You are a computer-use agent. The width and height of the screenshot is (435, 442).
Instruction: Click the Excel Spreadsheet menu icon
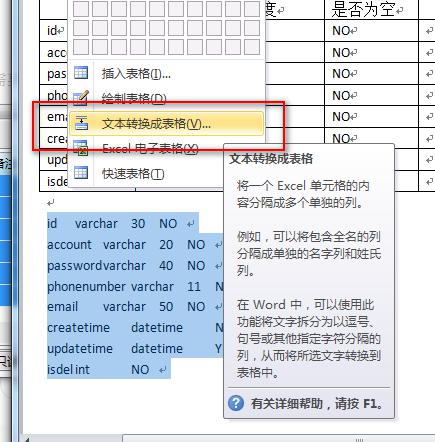pos(81,148)
